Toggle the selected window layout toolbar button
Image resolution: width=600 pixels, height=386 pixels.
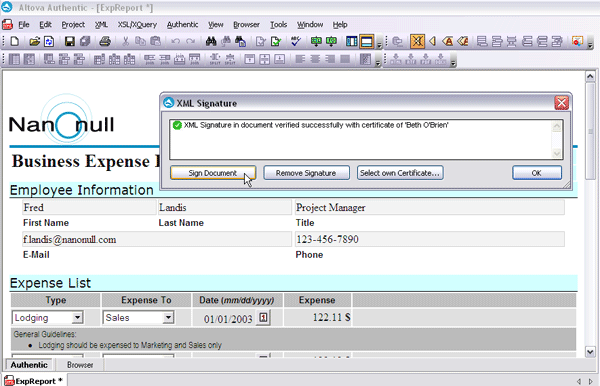coord(367,41)
